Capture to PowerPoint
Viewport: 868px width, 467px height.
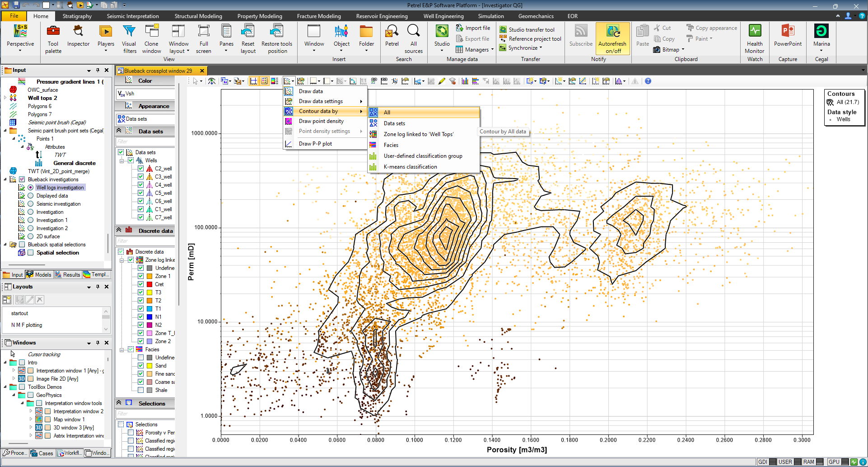(x=788, y=36)
